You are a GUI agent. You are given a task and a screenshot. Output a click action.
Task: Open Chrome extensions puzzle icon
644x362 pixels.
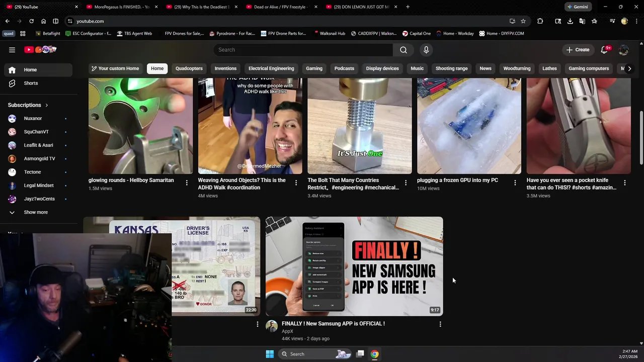pyautogui.click(x=540, y=21)
